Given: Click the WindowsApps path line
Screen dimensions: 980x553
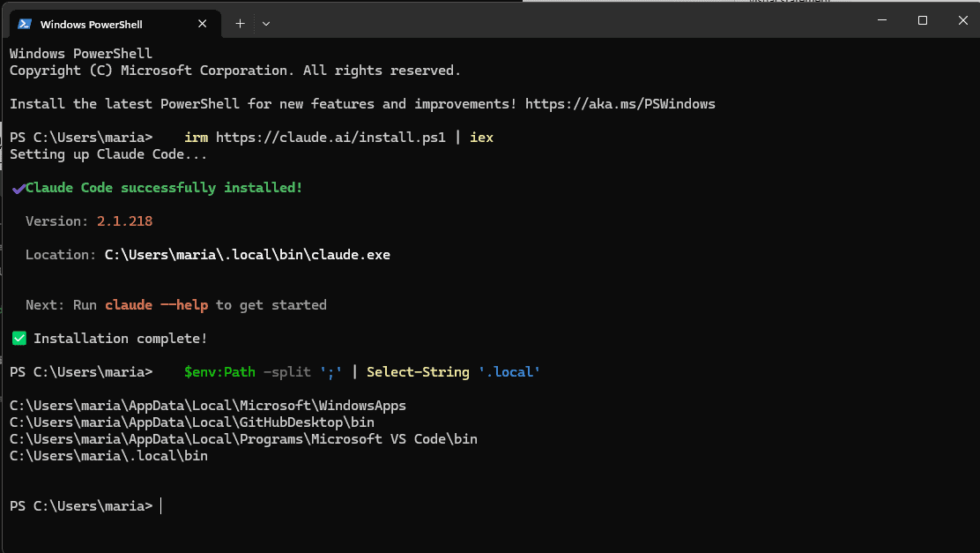Looking at the screenshot, I should pos(207,406).
